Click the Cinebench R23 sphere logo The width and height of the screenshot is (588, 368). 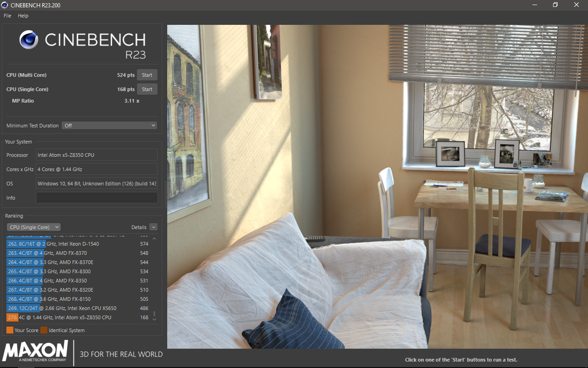coord(29,40)
